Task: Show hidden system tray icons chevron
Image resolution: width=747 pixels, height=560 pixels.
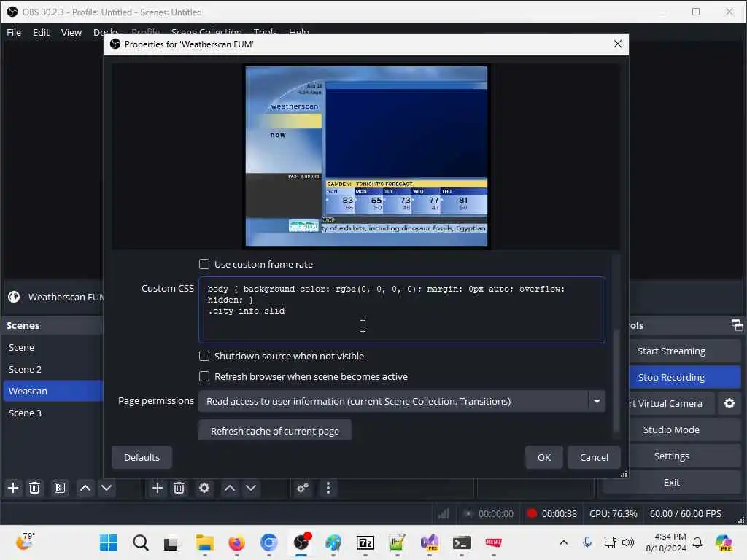Action: 564,542
